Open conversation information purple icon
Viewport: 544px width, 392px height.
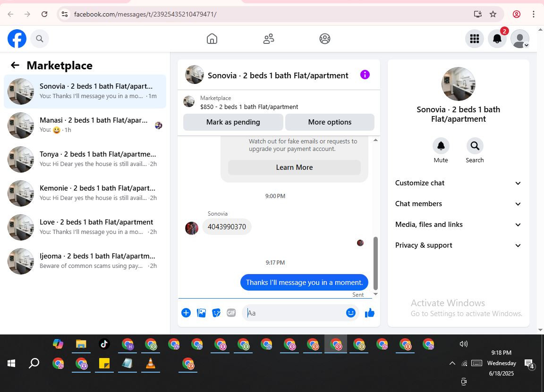point(365,75)
